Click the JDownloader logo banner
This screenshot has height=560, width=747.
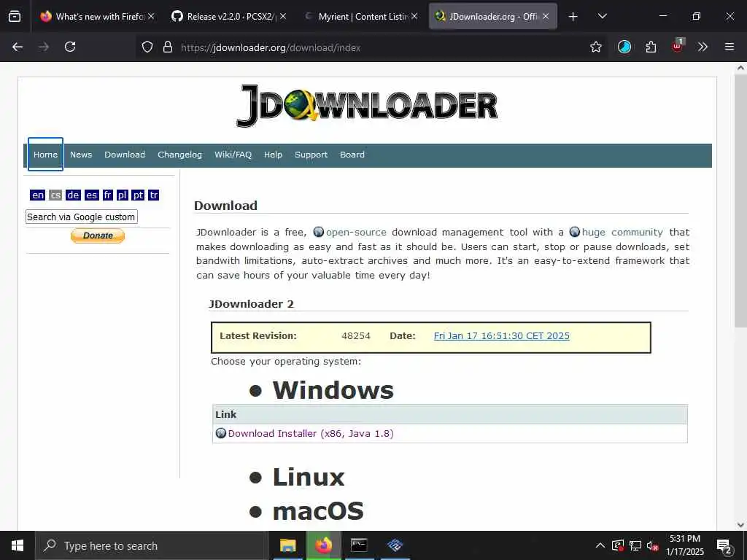point(367,106)
